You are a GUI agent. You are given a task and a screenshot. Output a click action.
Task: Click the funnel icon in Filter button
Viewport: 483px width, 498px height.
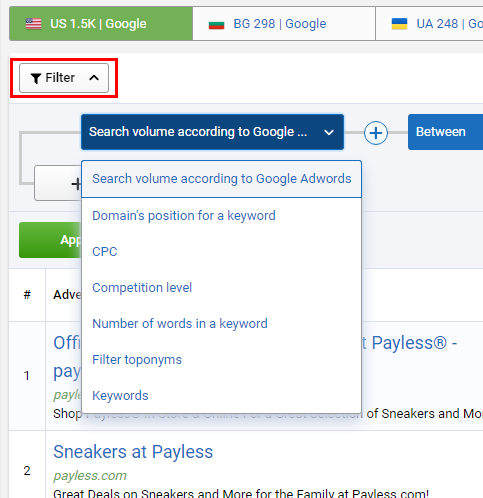pyautogui.click(x=36, y=78)
